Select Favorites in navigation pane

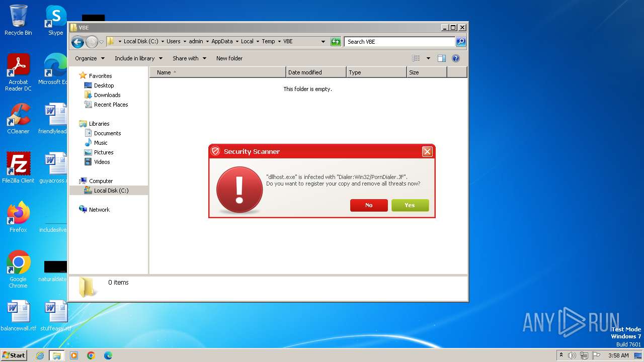tap(100, 76)
